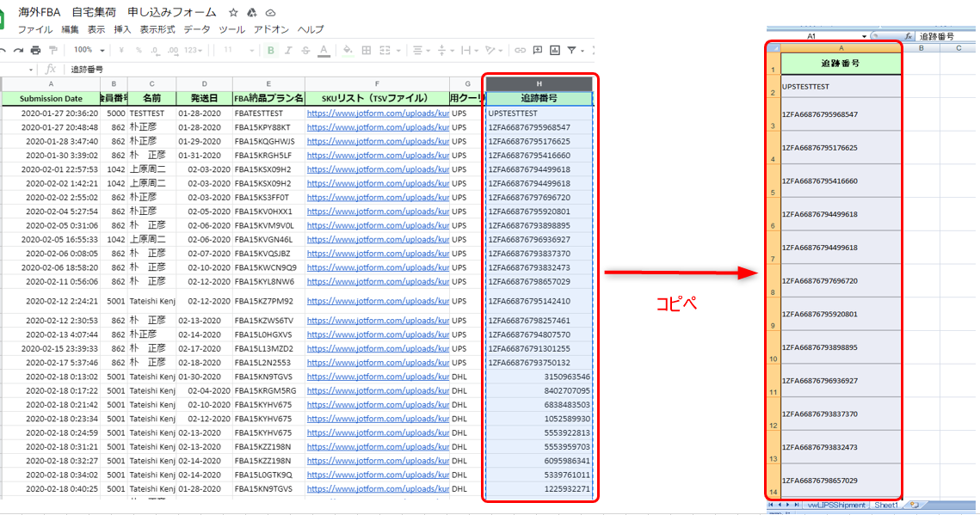Click the Sheets cell UPSTESTTEST in column H

pos(539,113)
